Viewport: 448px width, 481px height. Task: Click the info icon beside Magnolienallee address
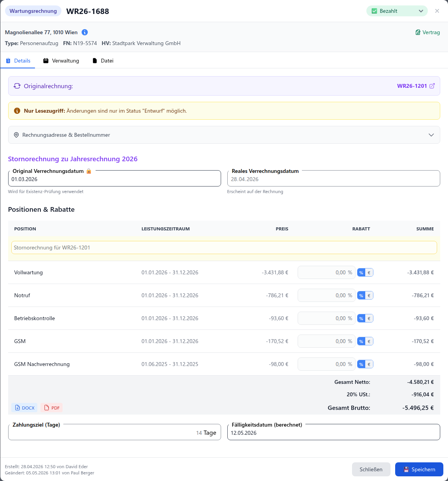pos(85,32)
